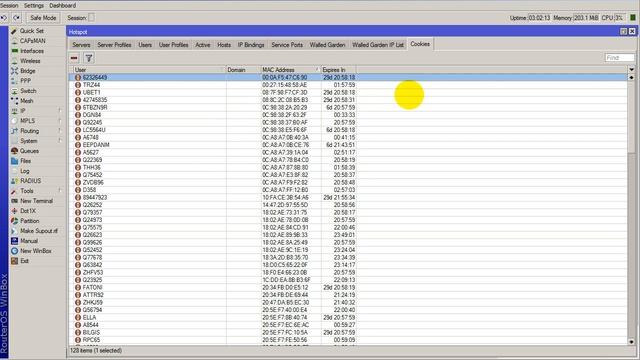Viewport: 640px width, 360px height.
Task: Sort by the MAC Address column header
Action: coord(291,70)
